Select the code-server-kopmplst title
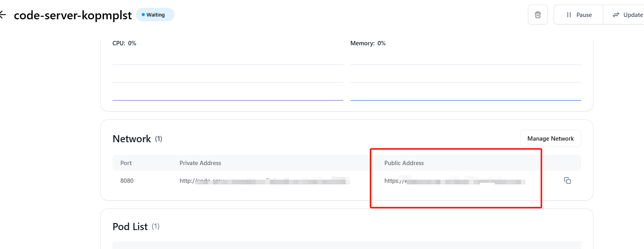Screen dimensions: 644x249 73,15
